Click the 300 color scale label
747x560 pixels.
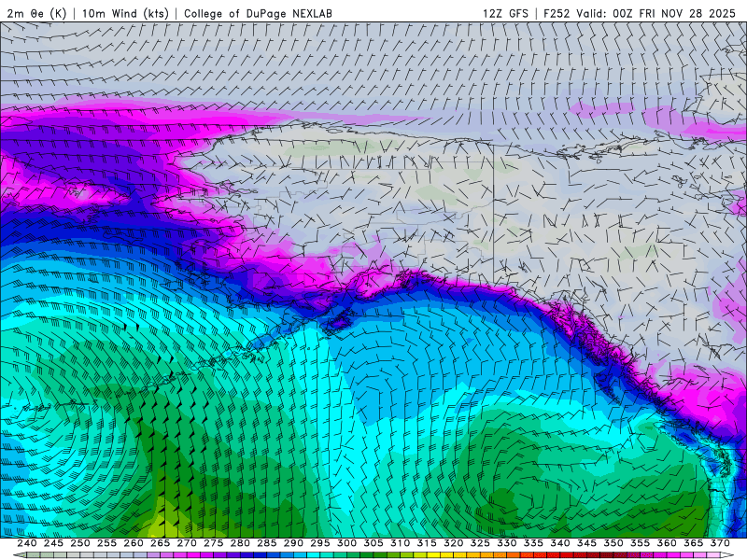pos(346,543)
